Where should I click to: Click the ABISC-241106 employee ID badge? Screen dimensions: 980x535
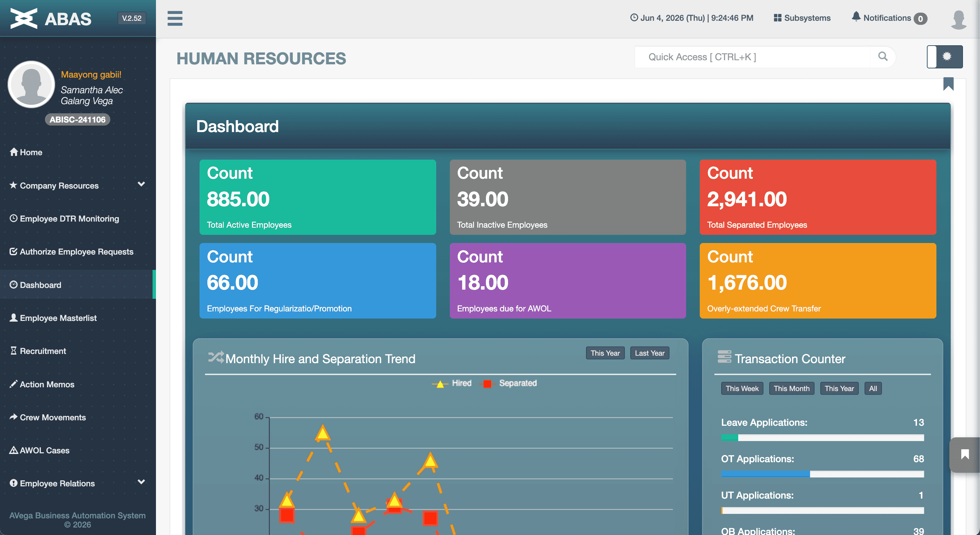click(x=78, y=119)
